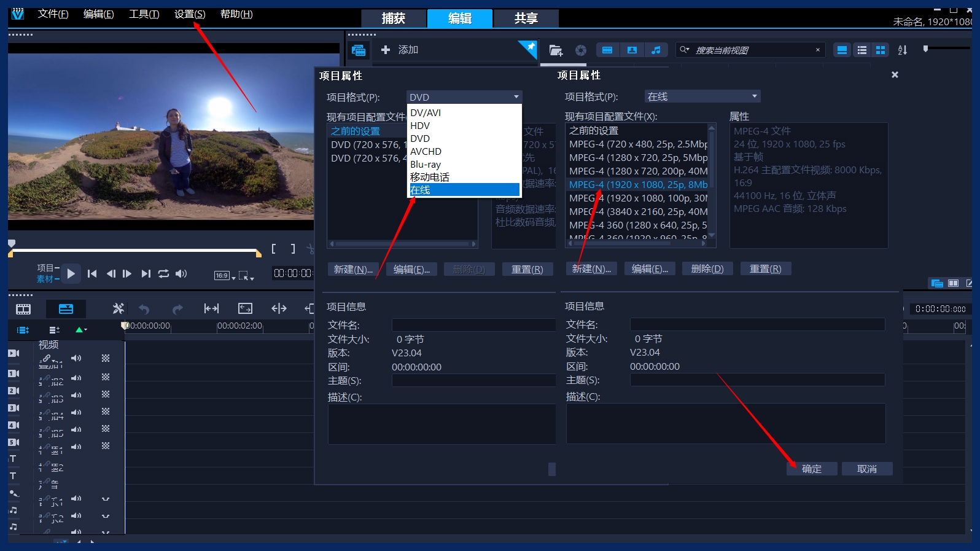Select MPEG-4 (3840 x 2160, 25p, 40M profile
Screen dimensions: 980x551
pyautogui.click(x=637, y=211)
